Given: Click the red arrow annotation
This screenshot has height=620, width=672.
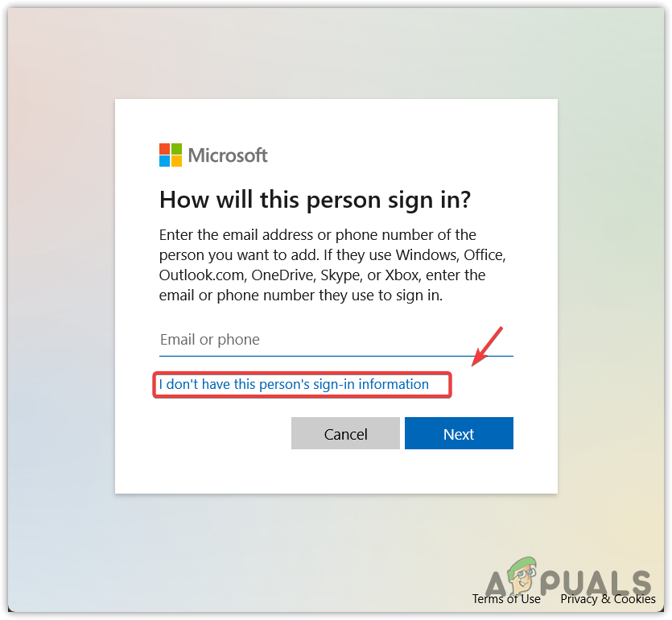Looking at the screenshot, I should 487,346.
